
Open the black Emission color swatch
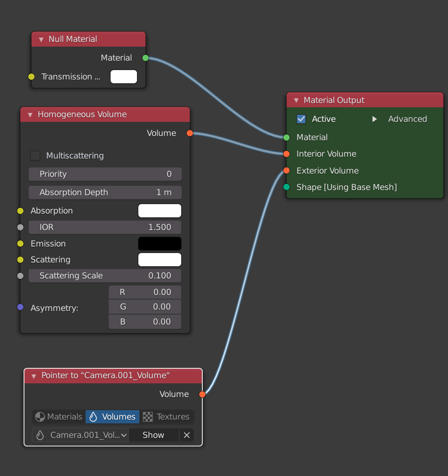pos(160,244)
